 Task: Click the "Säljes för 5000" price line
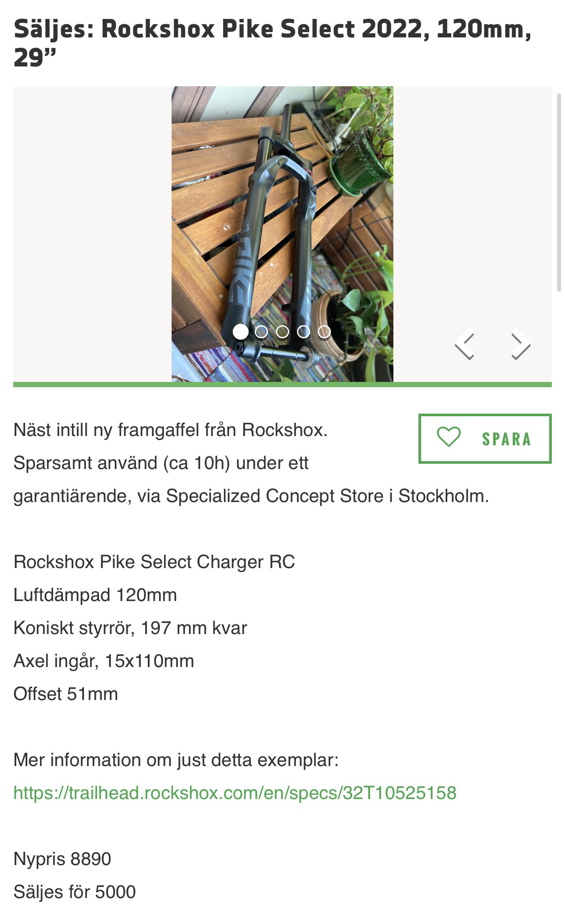[75, 892]
